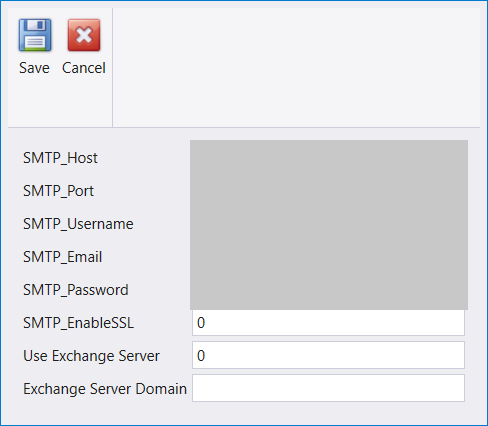Focus the Use Exchange Server value field

click(x=328, y=355)
